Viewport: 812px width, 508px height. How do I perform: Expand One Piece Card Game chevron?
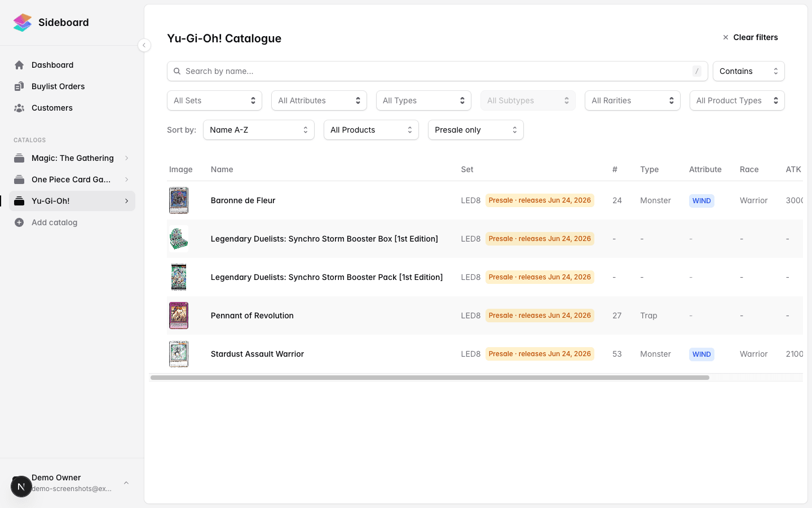(x=127, y=179)
